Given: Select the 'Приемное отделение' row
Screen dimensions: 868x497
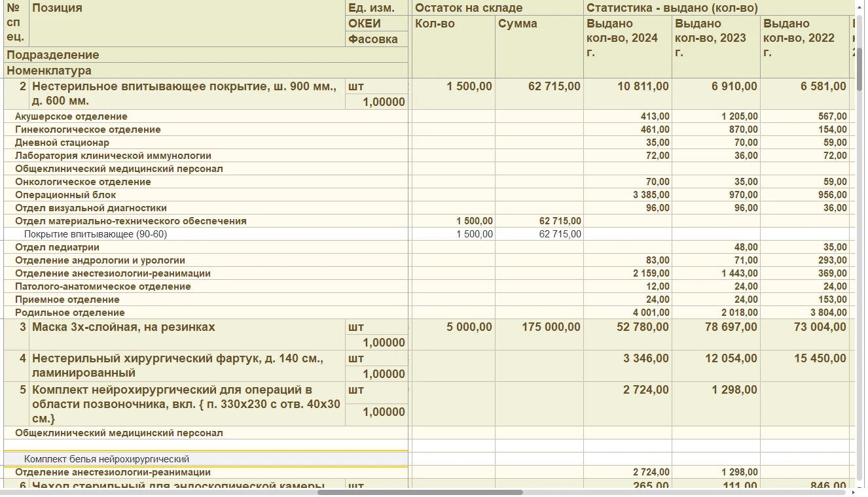Looking at the screenshot, I should [x=206, y=300].
